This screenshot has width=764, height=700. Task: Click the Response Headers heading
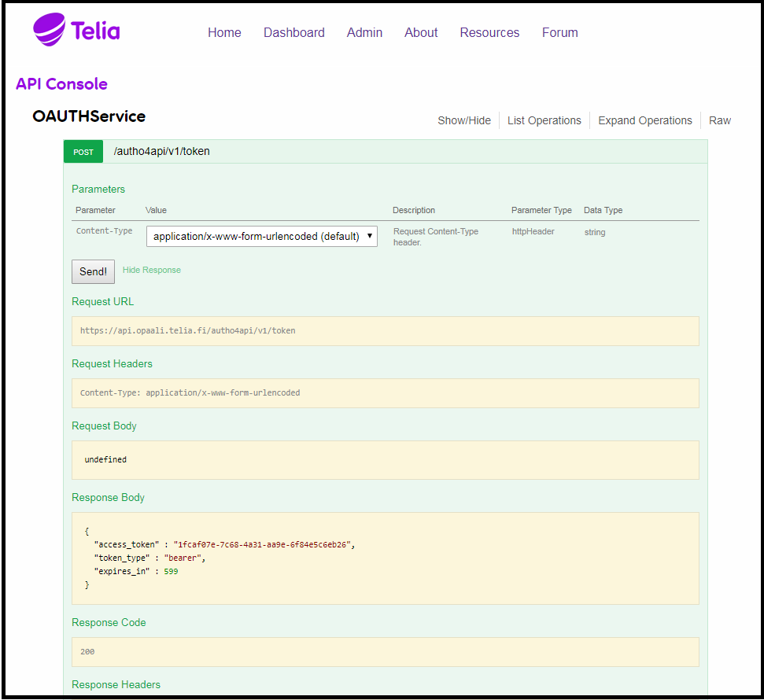(116, 684)
